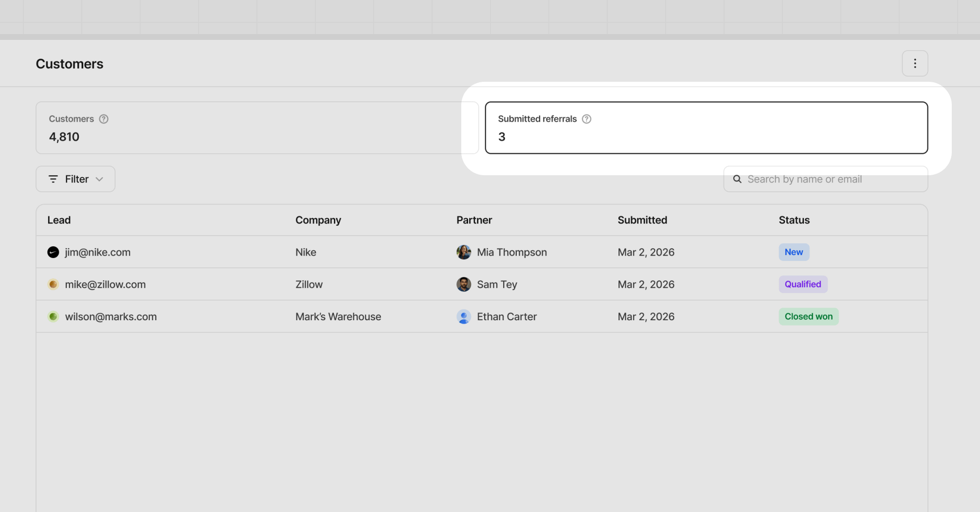Click Mia Thompson's avatar
Viewport: 980px width, 512px height.
(x=464, y=252)
